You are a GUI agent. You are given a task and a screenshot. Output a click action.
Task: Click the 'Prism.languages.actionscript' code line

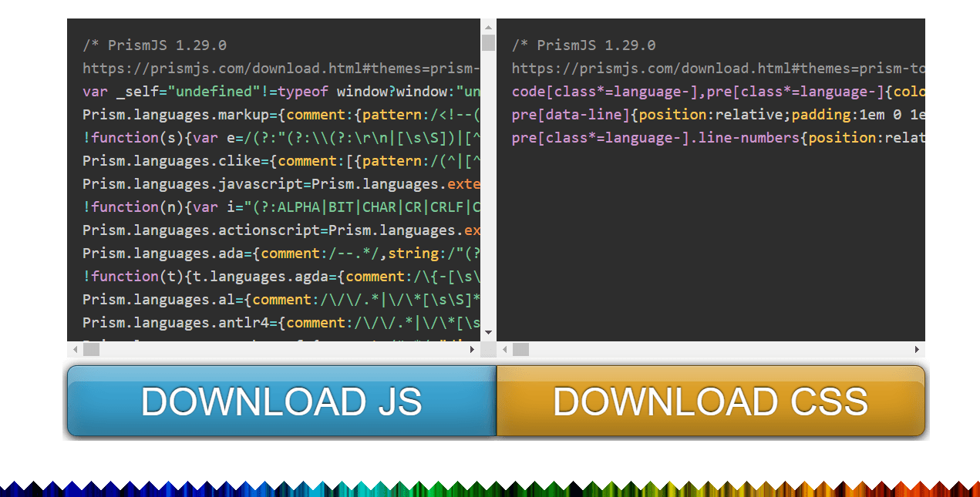[281, 230]
